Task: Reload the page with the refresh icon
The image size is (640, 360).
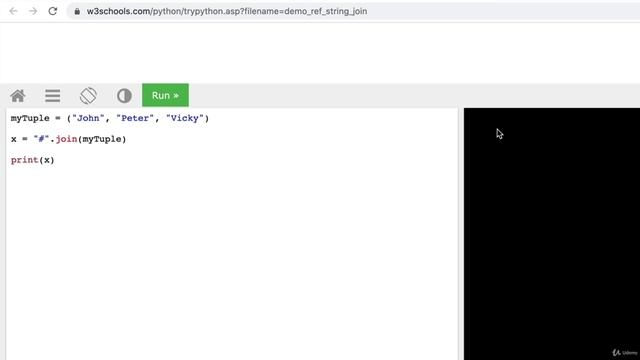Action: click(x=53, y=11)
